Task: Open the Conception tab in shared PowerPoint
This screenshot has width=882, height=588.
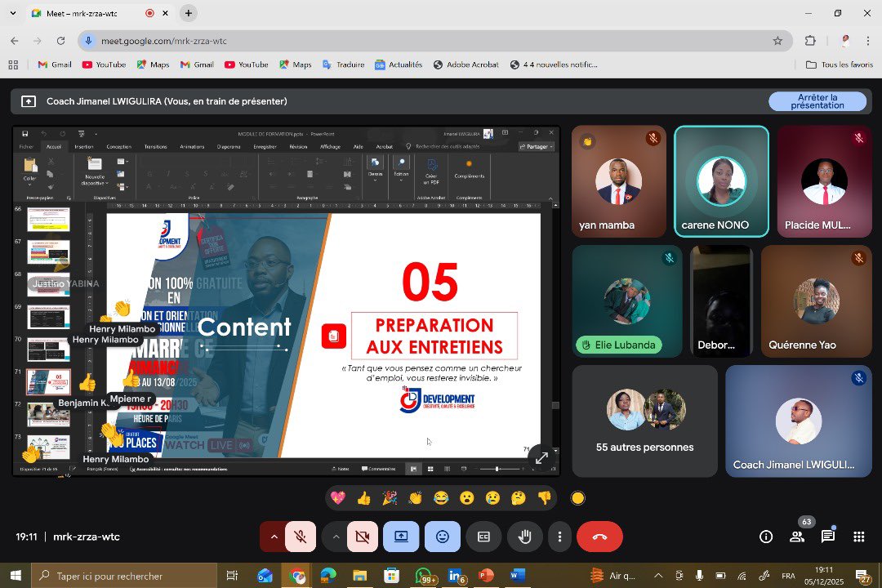Action: click(118, 147)
